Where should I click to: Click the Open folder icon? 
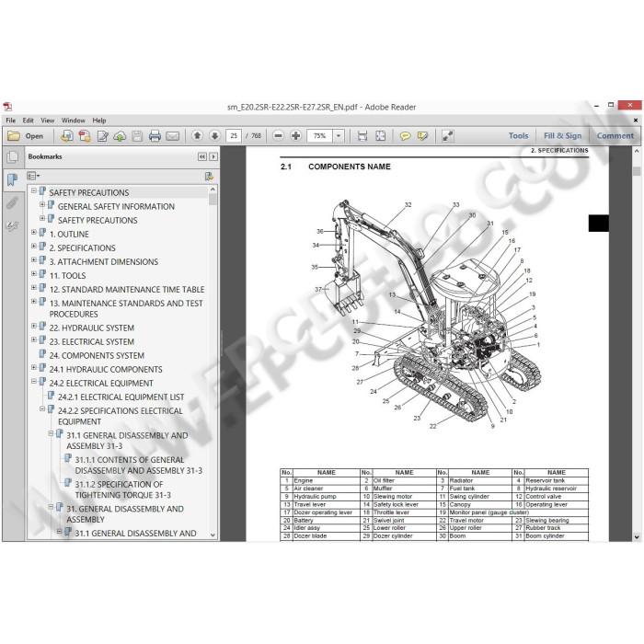point(13,135)
